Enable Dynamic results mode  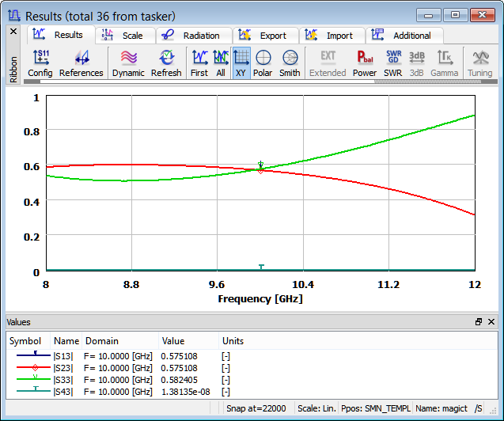(128, 63)
